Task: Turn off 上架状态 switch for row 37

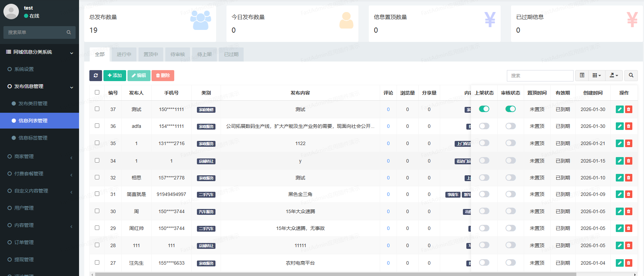Action: (484, 109)
